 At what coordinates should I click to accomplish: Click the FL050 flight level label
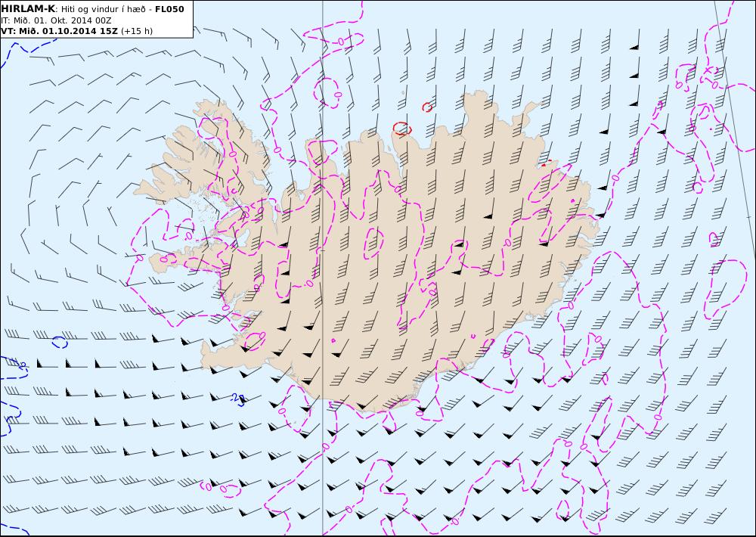pyautogui.click(x=169, y=9)
